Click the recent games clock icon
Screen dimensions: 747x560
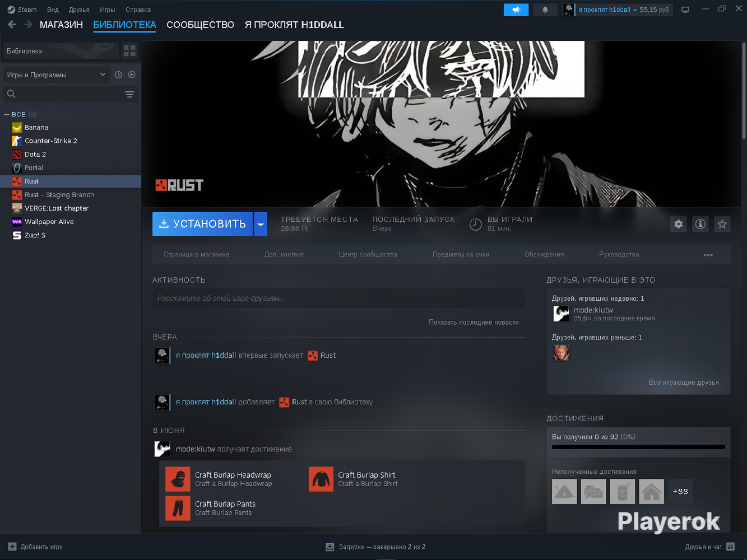[118, 74]
